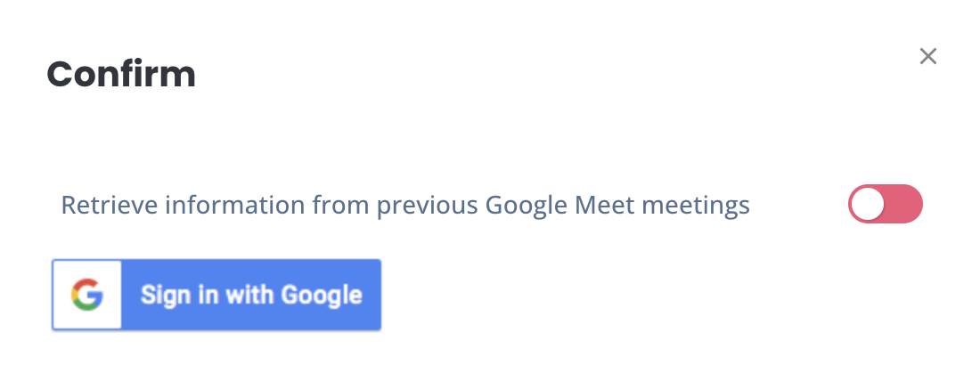Click the white tile holding the Google logo

point(87,295)
